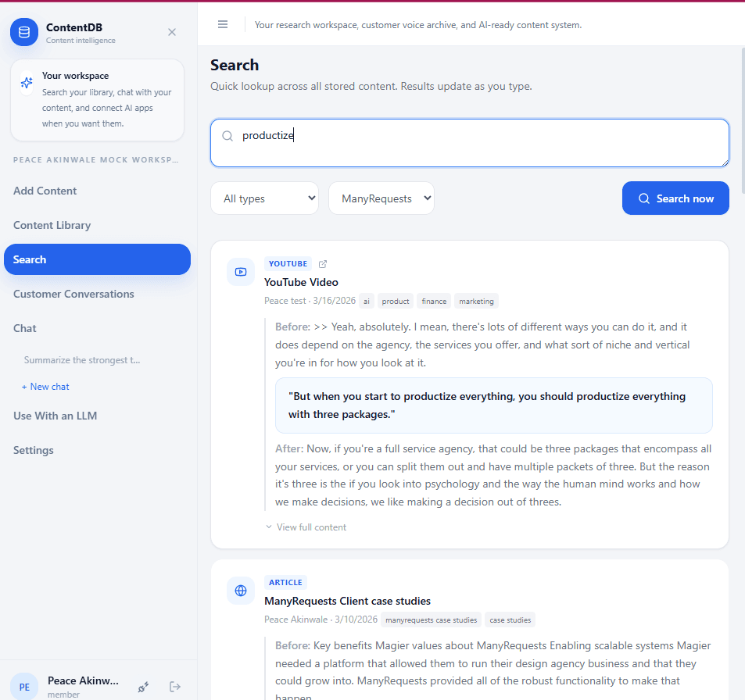This screenshot has height=700, width=745.
Task: Click the plug connection icon near your profile
Action: 143,687
